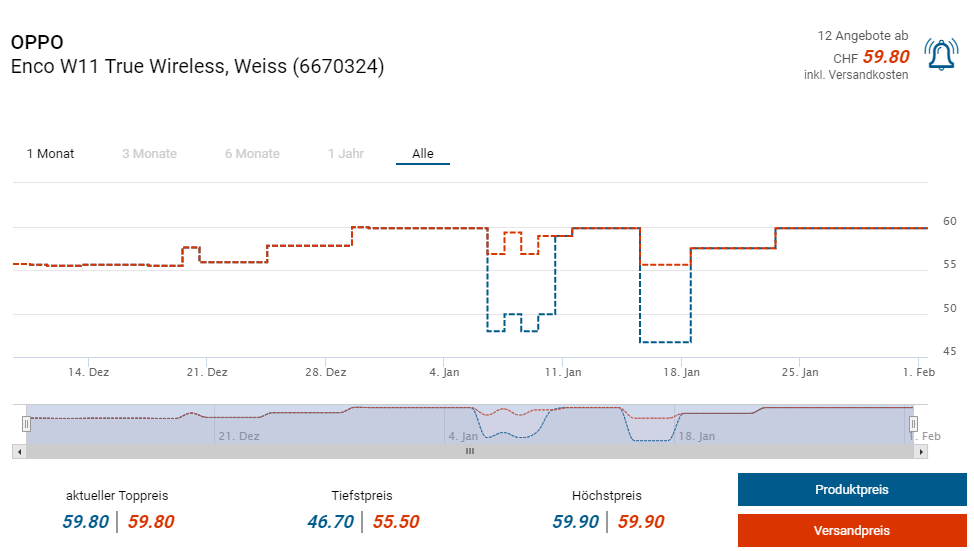Image resolution: width=974 pixels, height=551 pixels.
Task: Show the Alle time range
Action: (x=423, y=154)
